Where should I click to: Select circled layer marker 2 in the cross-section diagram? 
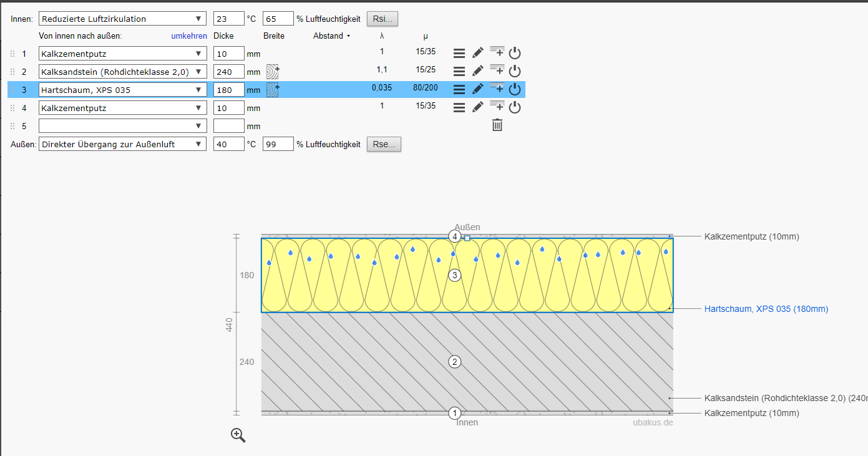pos(455,362)
